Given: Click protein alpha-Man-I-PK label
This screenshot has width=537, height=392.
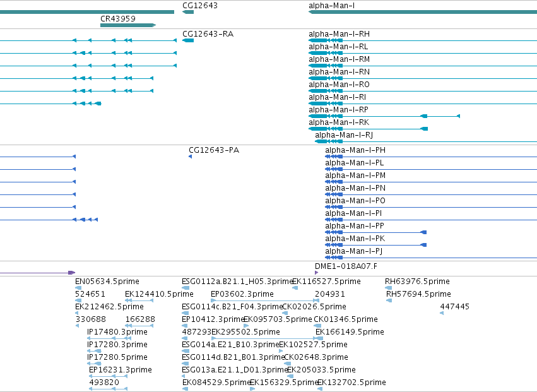Looking at the screenshot, I should (x=355, y=239).
